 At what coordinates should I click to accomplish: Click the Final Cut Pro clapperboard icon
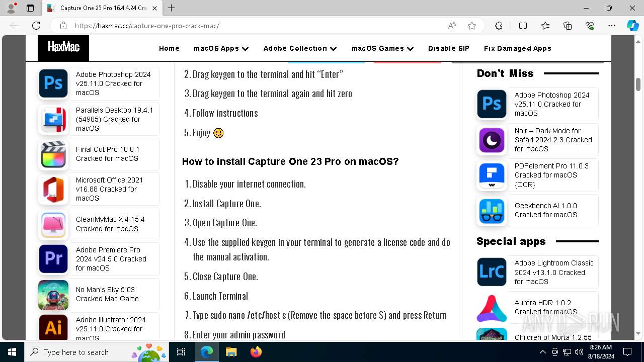point(53,154)
